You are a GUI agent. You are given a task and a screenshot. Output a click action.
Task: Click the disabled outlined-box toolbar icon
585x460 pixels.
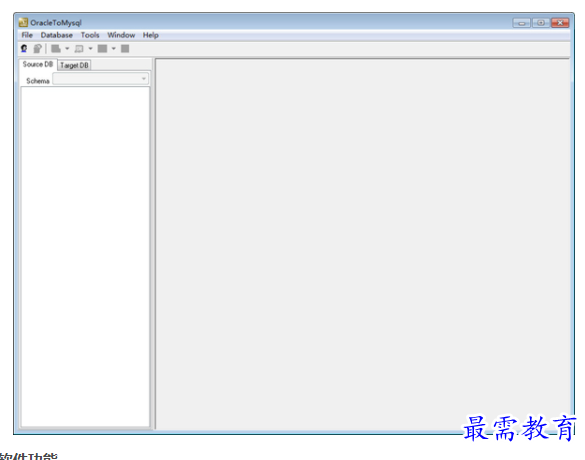click(x=79, y=48)
